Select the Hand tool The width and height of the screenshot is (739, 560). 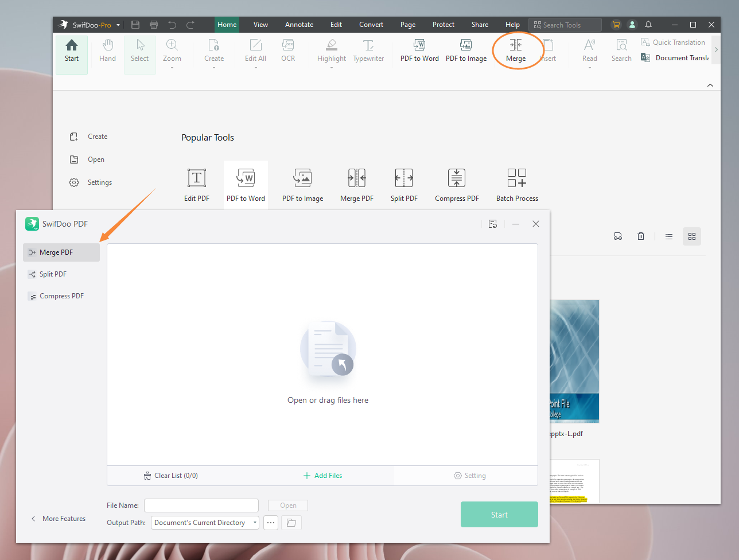(x=107, y=50)
